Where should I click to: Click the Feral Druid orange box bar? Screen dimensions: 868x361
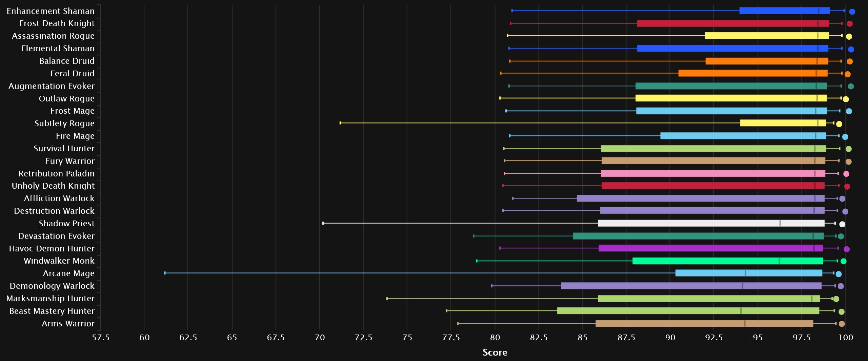click(753, 73)
